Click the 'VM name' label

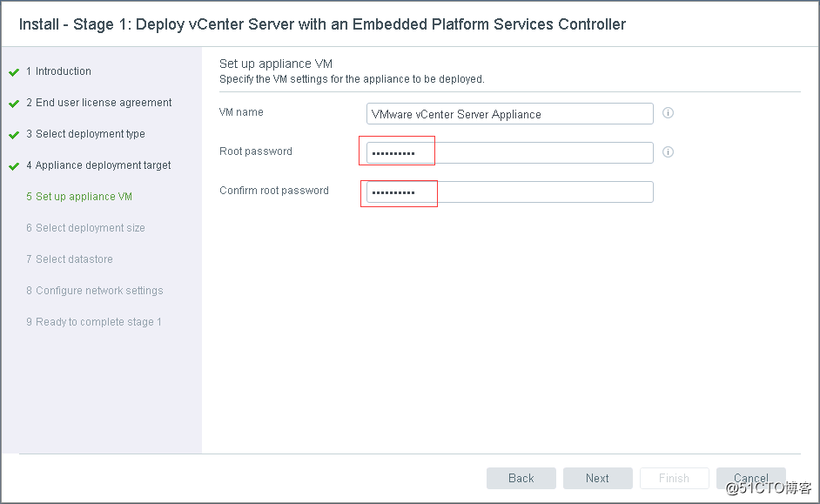(241, 112)
